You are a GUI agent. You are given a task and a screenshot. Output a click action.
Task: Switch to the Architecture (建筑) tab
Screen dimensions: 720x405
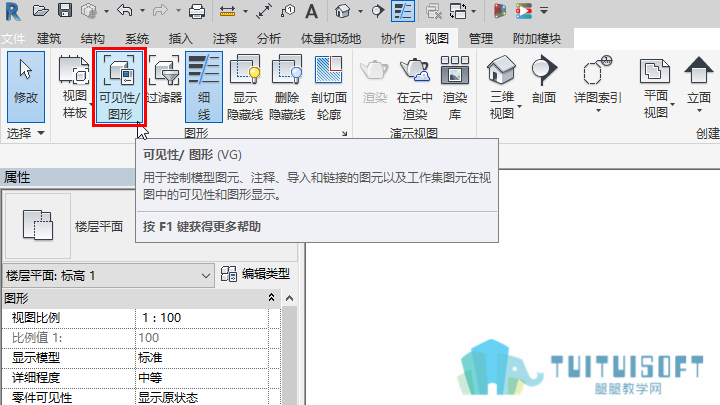(x=49, y=39)
